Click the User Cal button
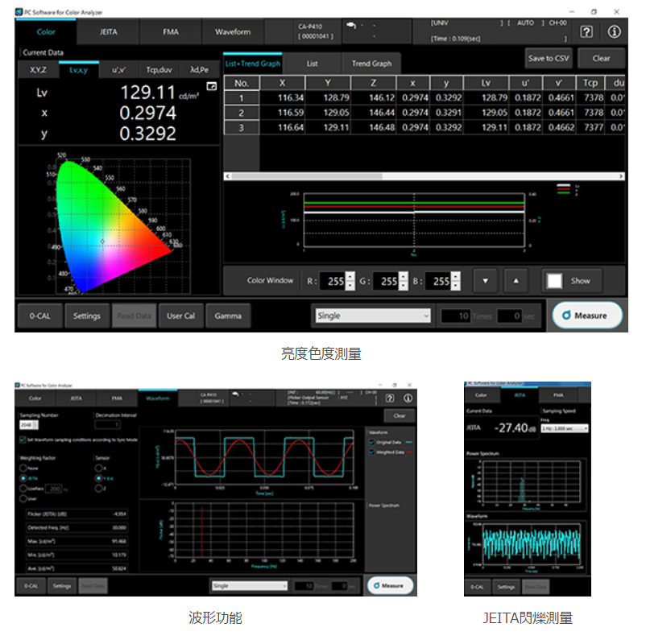 pos(181,316)
